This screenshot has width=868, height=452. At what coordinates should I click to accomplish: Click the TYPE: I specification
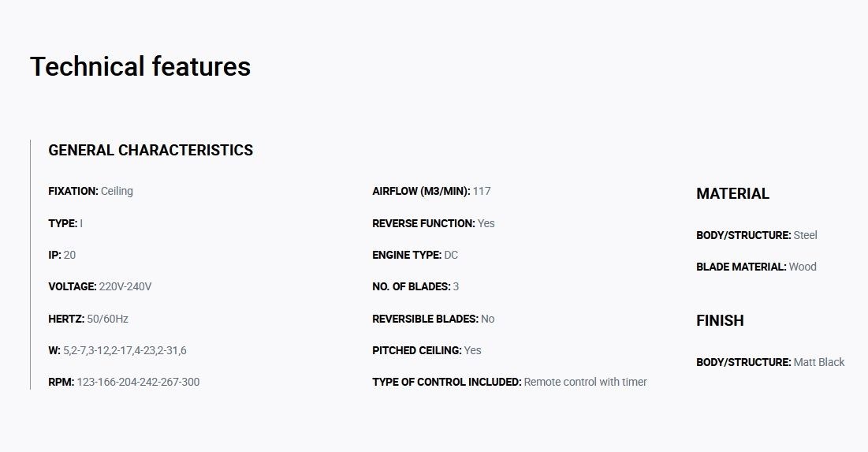click(65, 223)
